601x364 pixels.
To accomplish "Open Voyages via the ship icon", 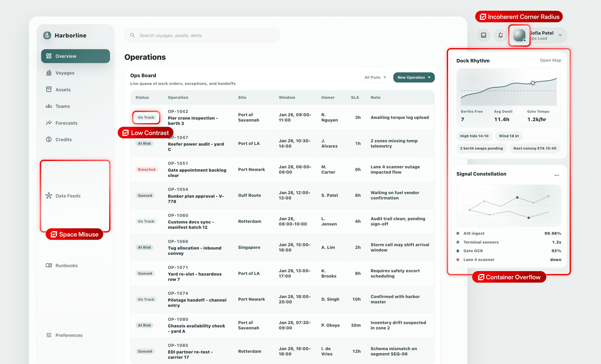I will 49,73.
